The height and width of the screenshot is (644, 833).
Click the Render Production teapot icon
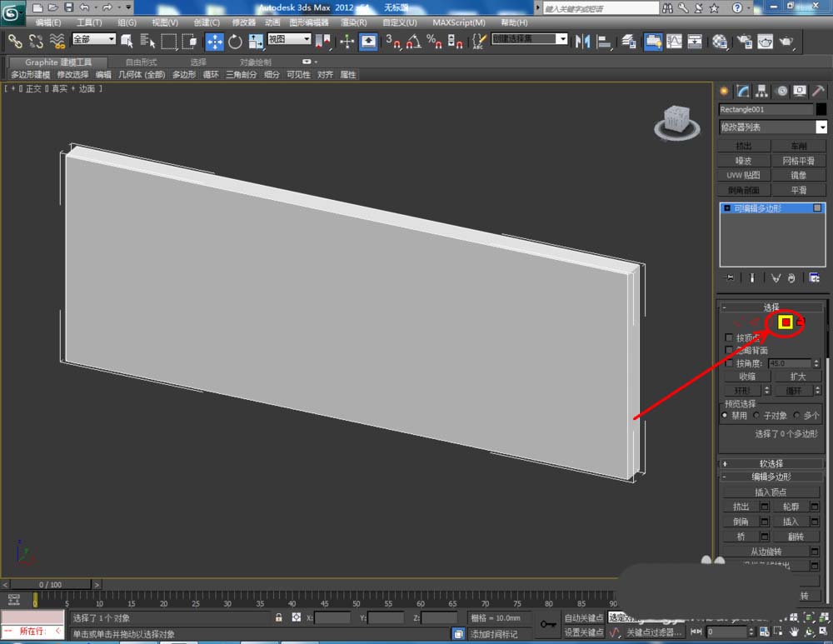(x=786, y=41)
